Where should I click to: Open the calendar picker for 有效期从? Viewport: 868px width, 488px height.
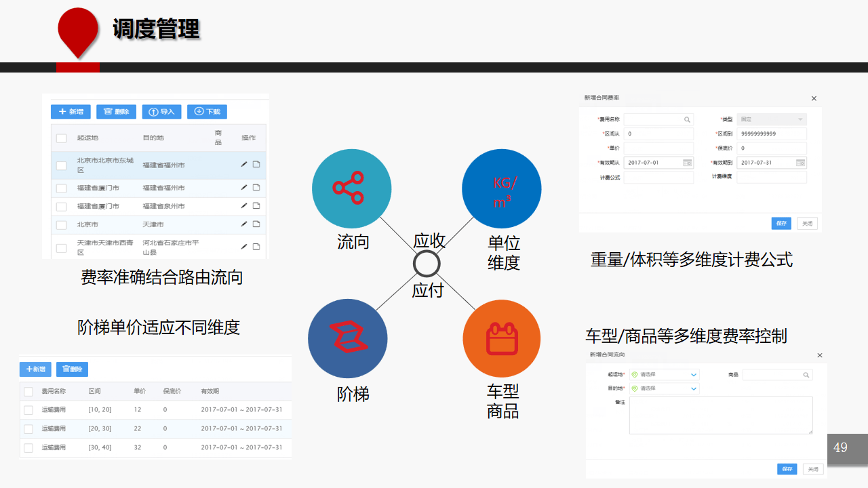pyautogui.click(x=688, y=163)
